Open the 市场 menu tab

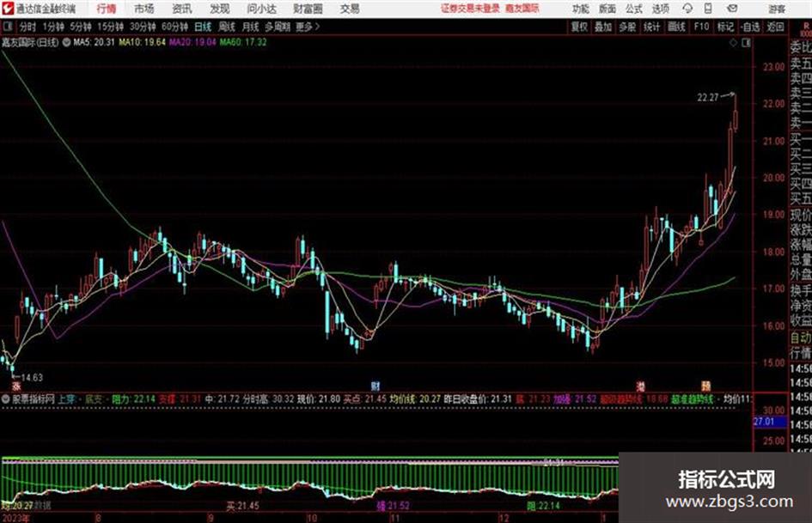click(144, 9)
